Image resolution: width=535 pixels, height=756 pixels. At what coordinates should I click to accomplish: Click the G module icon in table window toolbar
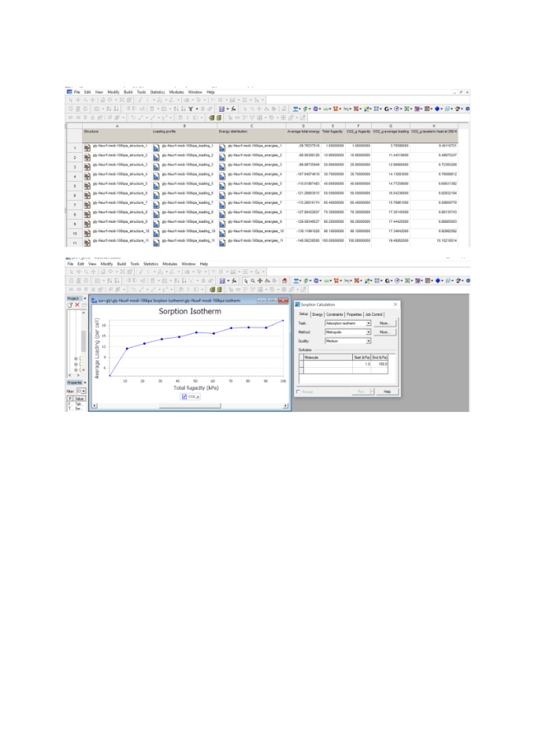386,109
